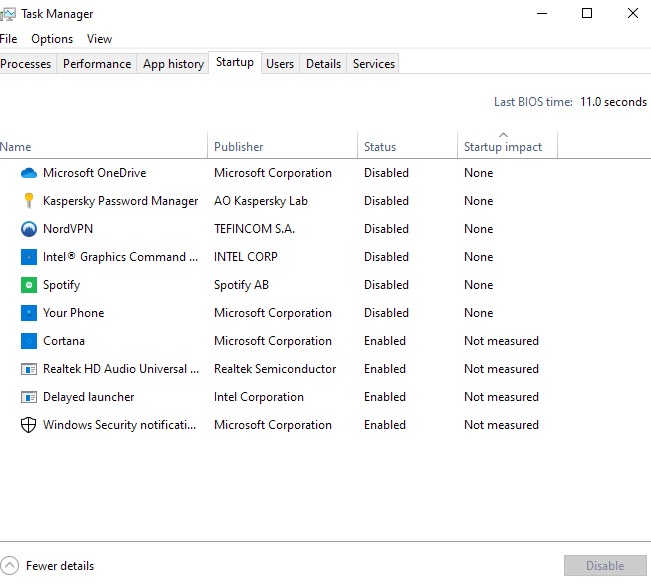
Task: Click the INTEL CORP publisher cell
Action: coord(246,257)
